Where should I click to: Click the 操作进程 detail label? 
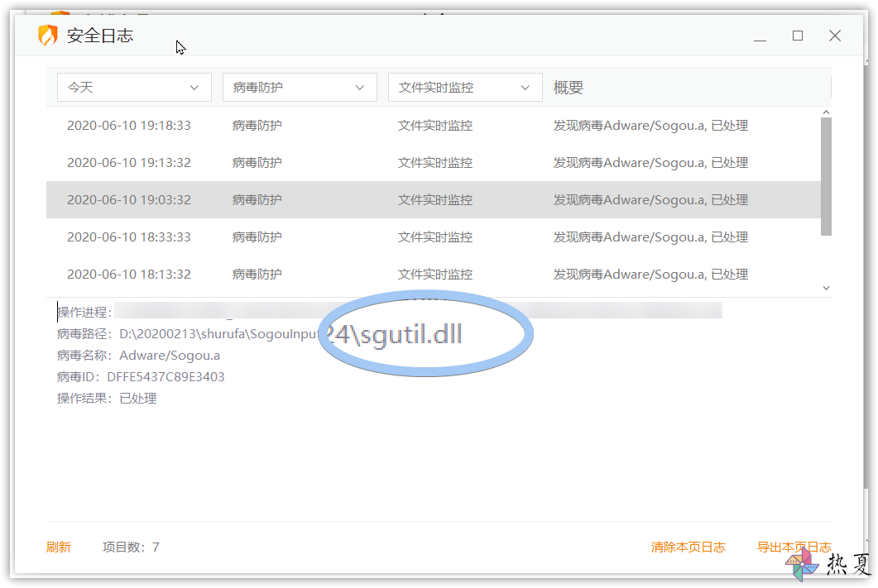(x=84, y=312)
